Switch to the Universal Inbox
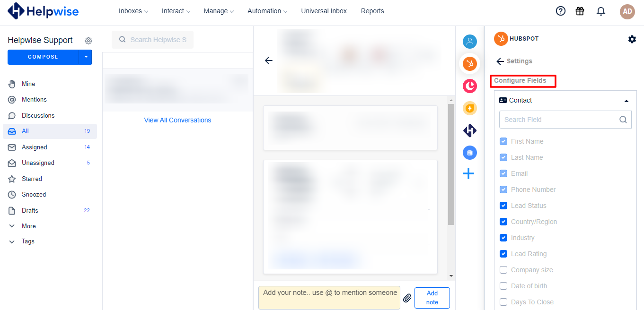This screenshot has height=310, width=644. 324,10
